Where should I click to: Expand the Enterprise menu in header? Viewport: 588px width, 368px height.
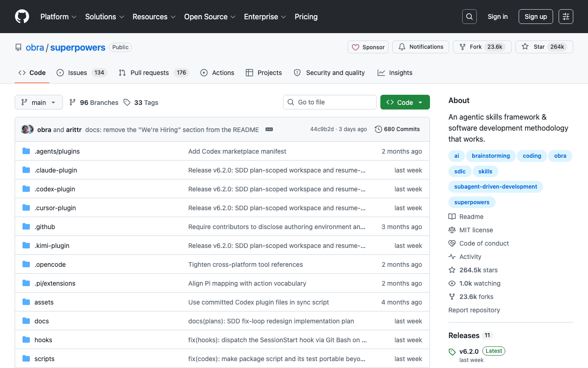click(x=265, y=17)
